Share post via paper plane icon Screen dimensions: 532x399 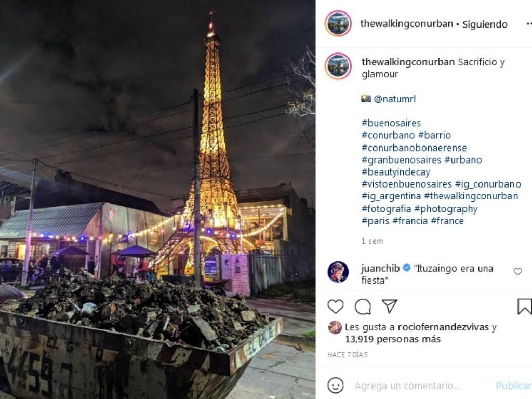pyautogui.click(x=390, y=306)
